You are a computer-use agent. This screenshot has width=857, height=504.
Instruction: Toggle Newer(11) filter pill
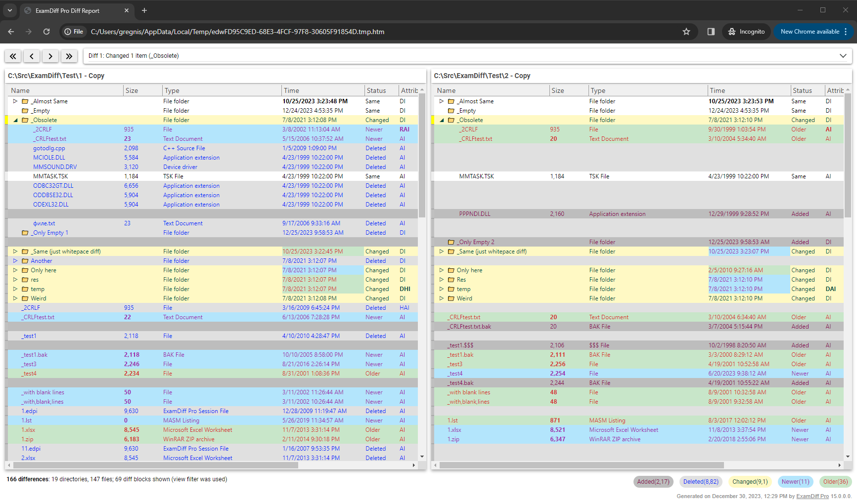tap(795, 482)
